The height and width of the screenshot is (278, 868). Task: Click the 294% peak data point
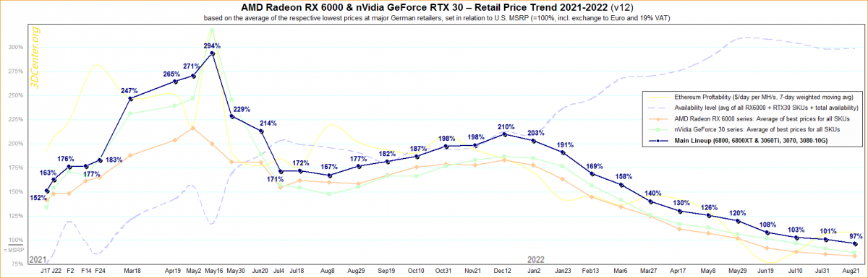[x=212, y=53]
